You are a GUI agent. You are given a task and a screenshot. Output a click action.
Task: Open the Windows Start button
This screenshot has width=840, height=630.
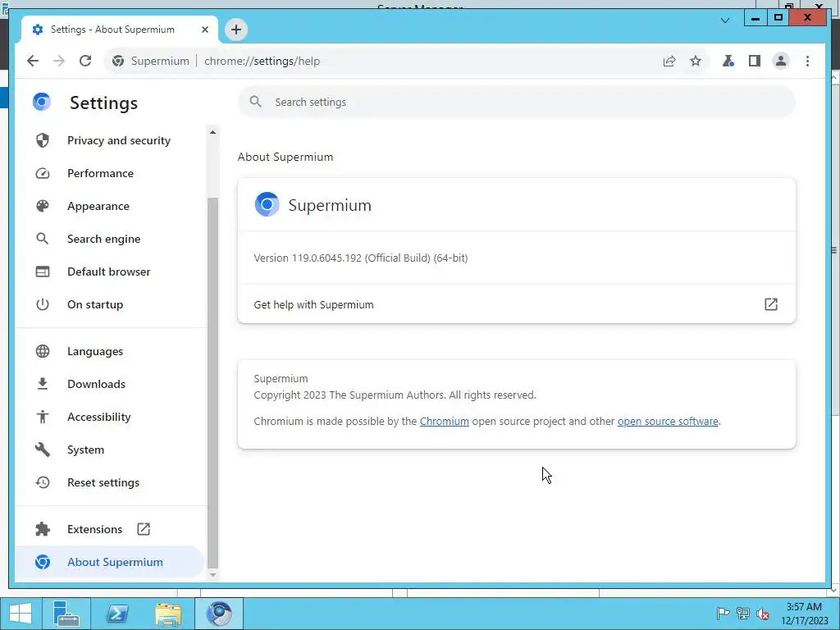pos(21,614)
